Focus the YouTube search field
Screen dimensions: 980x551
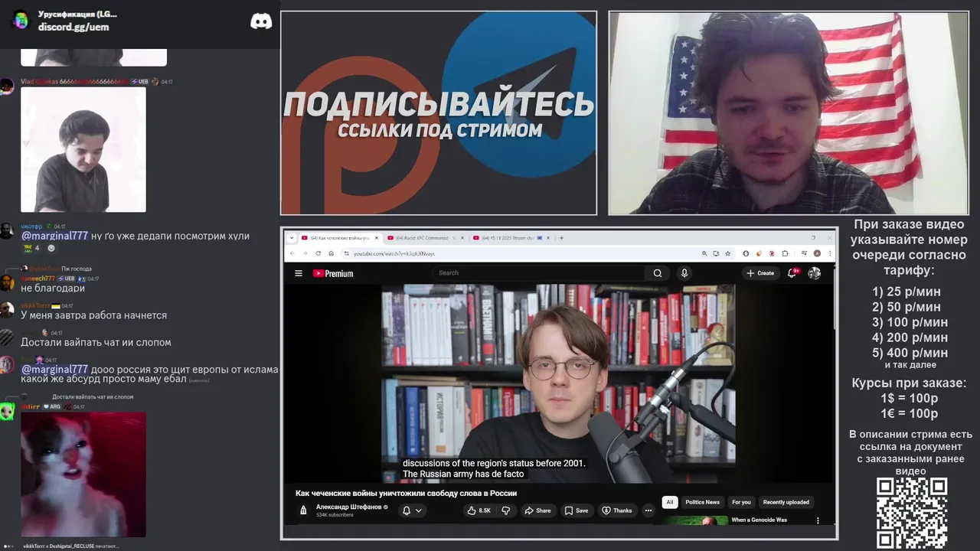tap(540, 273)
